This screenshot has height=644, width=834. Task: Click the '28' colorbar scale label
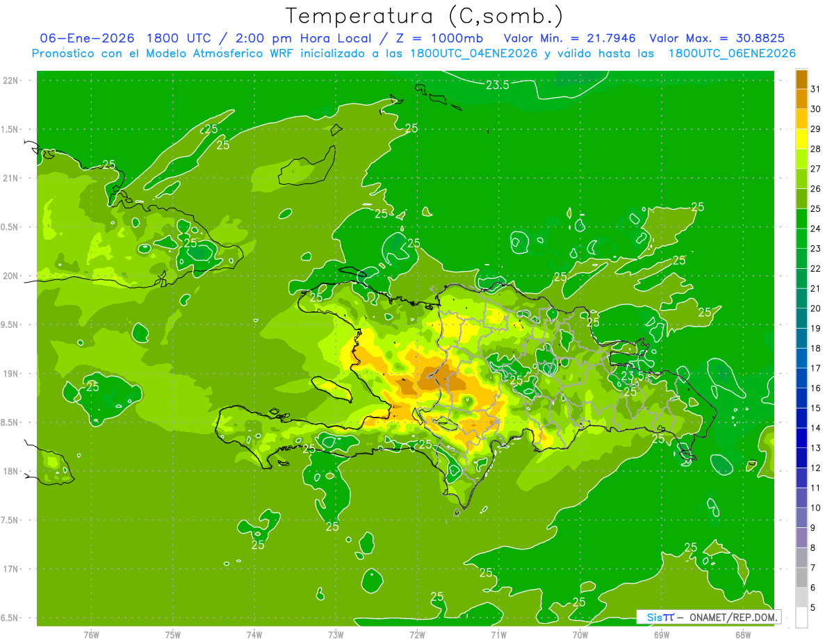click(x=816, y=149)
